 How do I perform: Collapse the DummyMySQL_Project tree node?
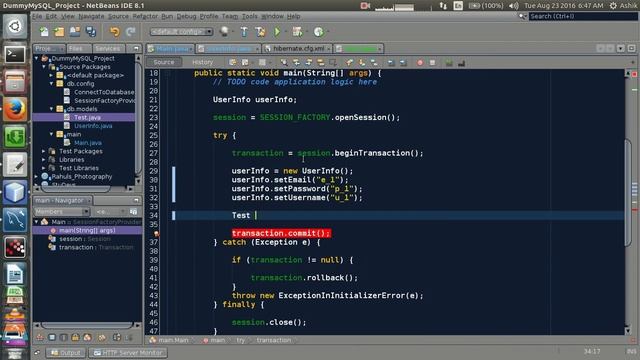coord(37,58)
